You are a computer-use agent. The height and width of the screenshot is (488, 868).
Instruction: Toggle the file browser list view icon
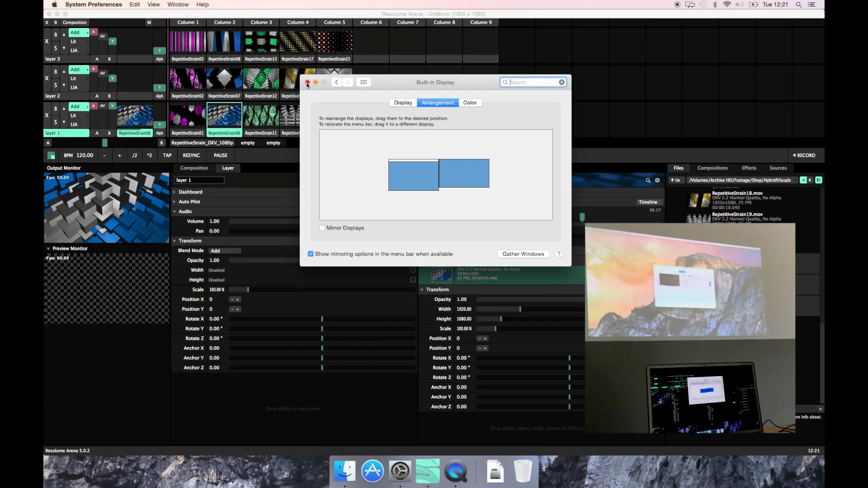819,180
